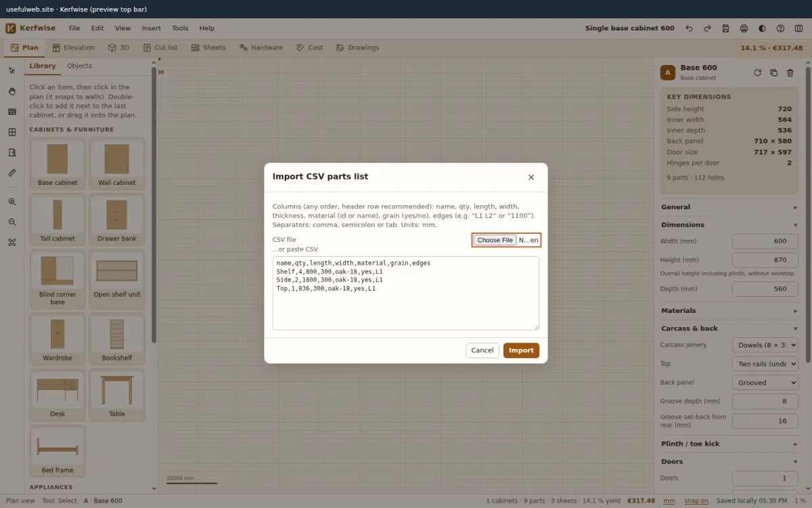Open the Edit menu

pyautogui.click(x=97, y=28)
